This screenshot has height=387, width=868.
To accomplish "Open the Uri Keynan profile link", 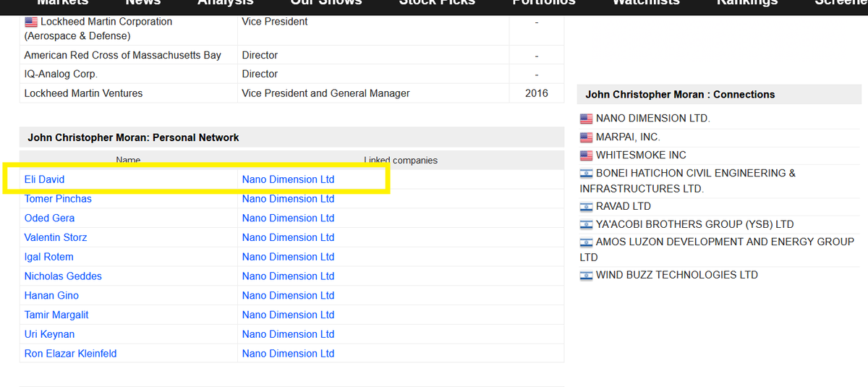I will coord(49,334).
